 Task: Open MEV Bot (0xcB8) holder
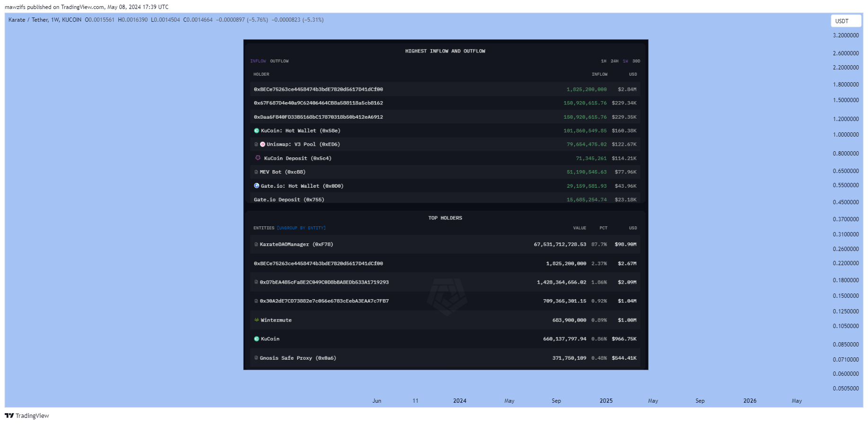coord(282,172)
